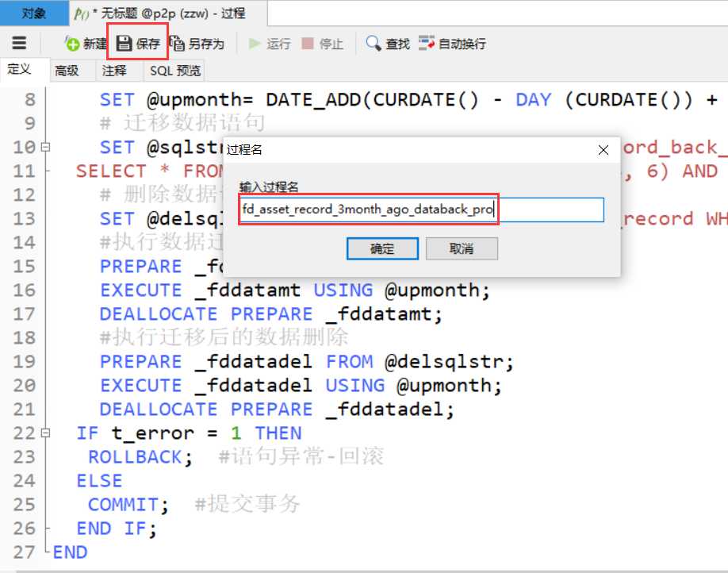Close the 过程名 dialog with X
This screenshot has width=728, height=573.
pyautogui.click(x=603, y=150)
